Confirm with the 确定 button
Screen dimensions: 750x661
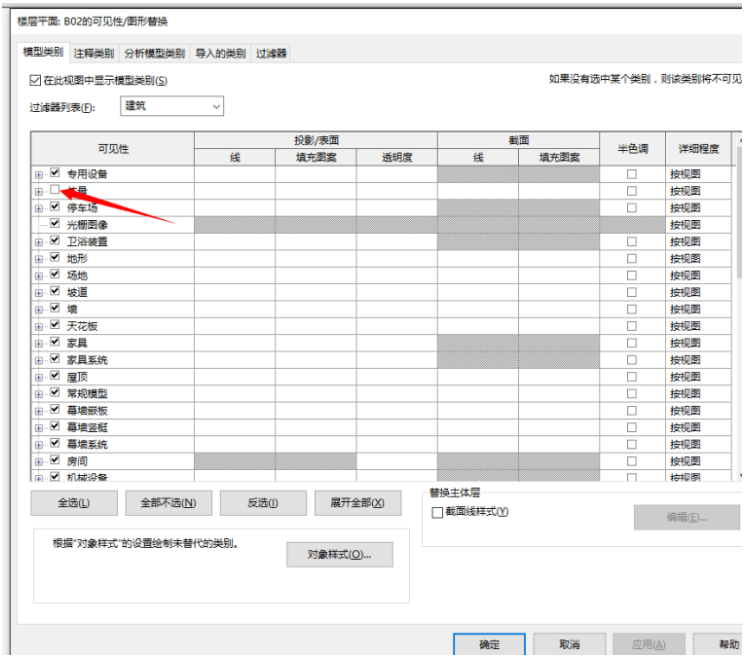coord(489,644)
